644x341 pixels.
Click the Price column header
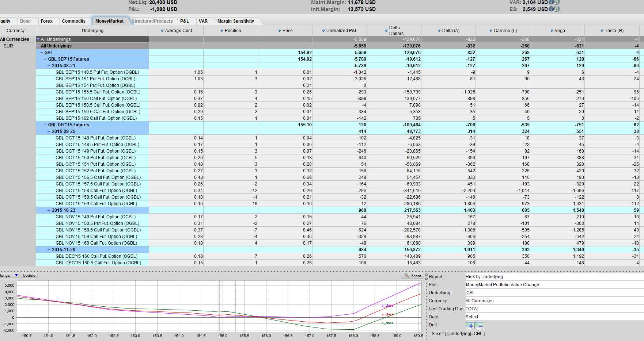click(x=285, y=31)
